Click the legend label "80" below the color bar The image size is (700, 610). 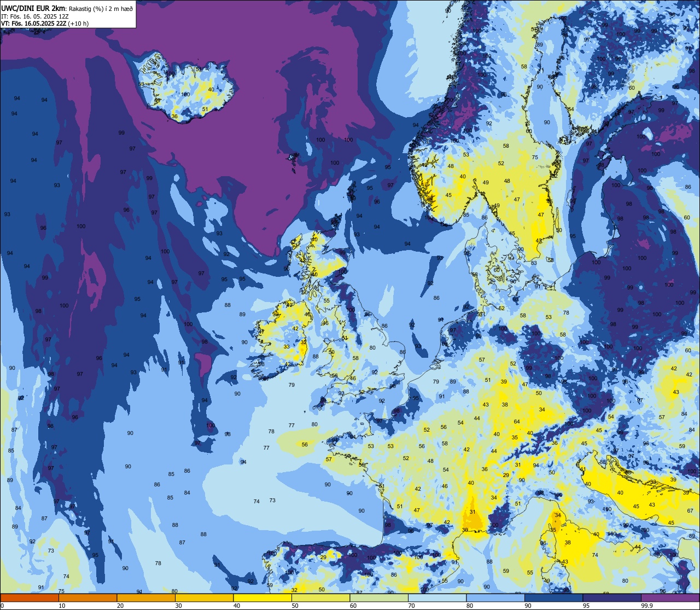tap(470, 606)
